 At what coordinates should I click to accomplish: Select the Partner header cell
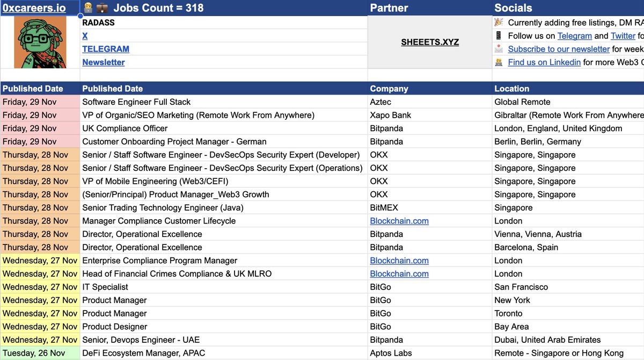[x=430, y=8]
